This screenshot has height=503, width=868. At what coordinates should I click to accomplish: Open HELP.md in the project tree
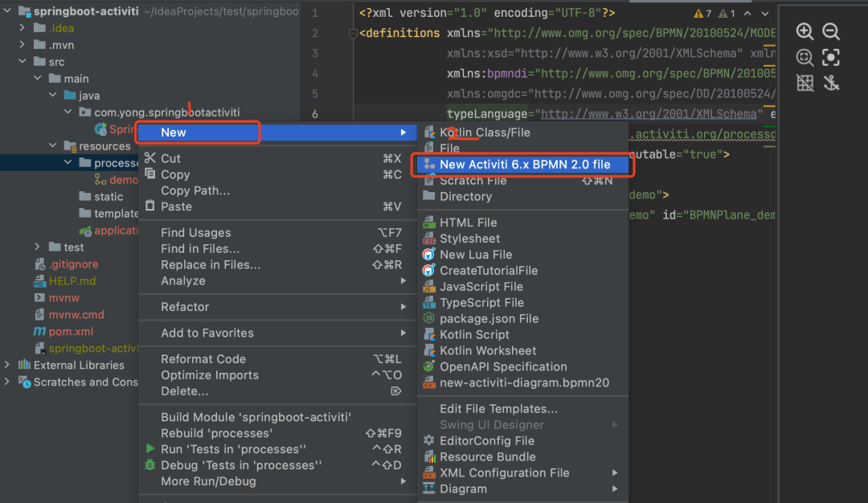72,281
